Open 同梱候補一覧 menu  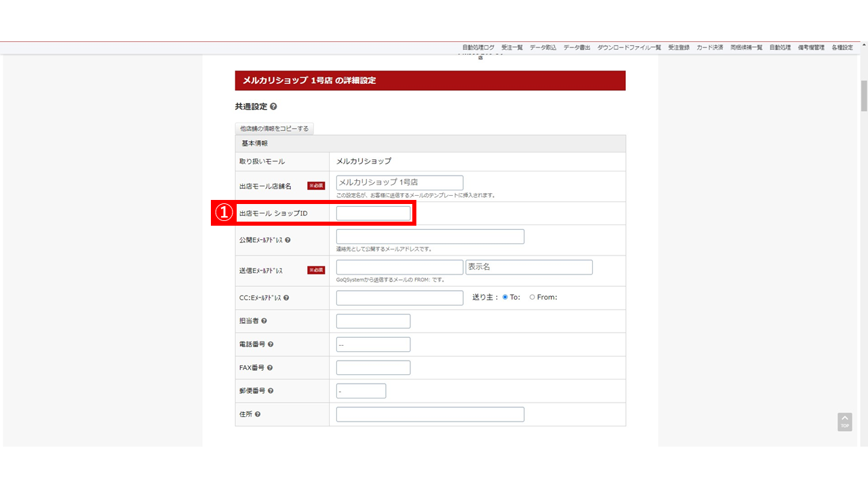coord(747,47)
